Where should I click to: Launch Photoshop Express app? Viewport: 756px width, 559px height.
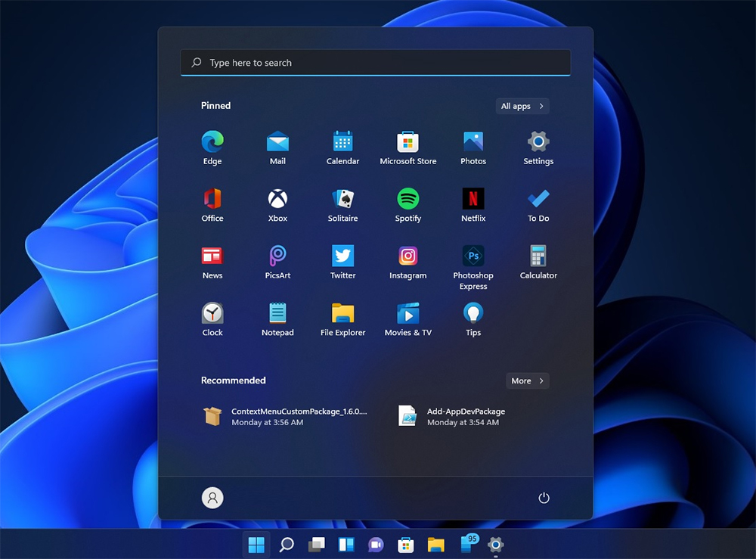point(473,257)
